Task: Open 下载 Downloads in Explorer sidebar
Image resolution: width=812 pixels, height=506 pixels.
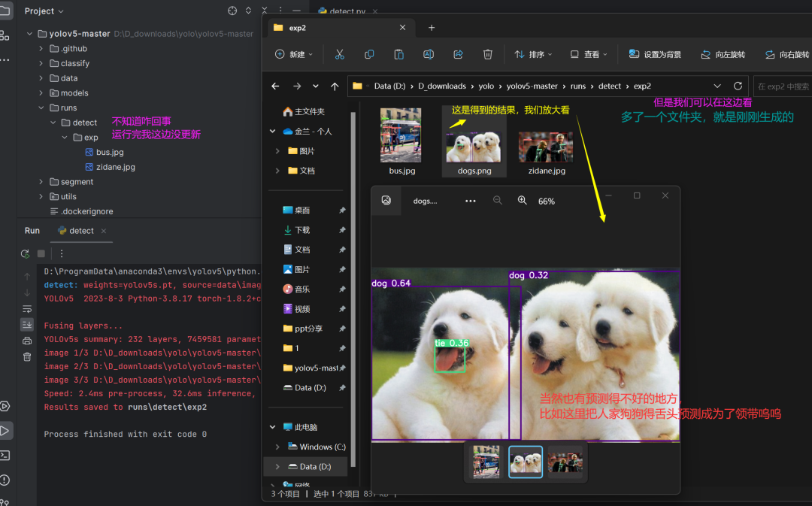Action: [x=302, y=230]
